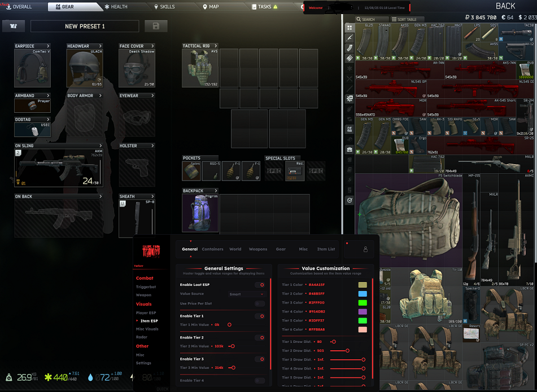Screen dimensions: 537x392
Task: Click the user profile icon in overlay menu
Action: click(365, 249)
